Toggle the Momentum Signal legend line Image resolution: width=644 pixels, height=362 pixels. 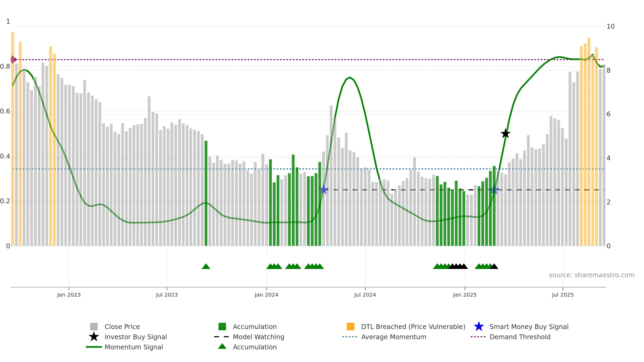click(x=125, y=347)
